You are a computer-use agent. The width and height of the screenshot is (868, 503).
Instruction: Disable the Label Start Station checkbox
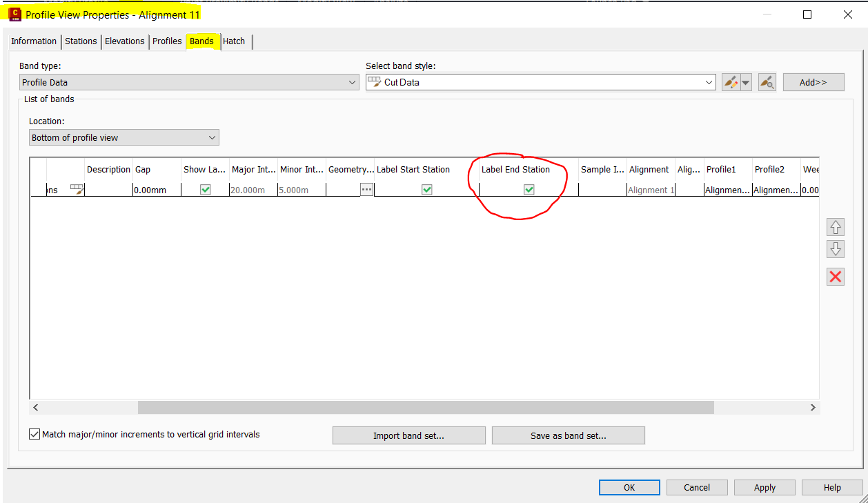coord(427,189)
